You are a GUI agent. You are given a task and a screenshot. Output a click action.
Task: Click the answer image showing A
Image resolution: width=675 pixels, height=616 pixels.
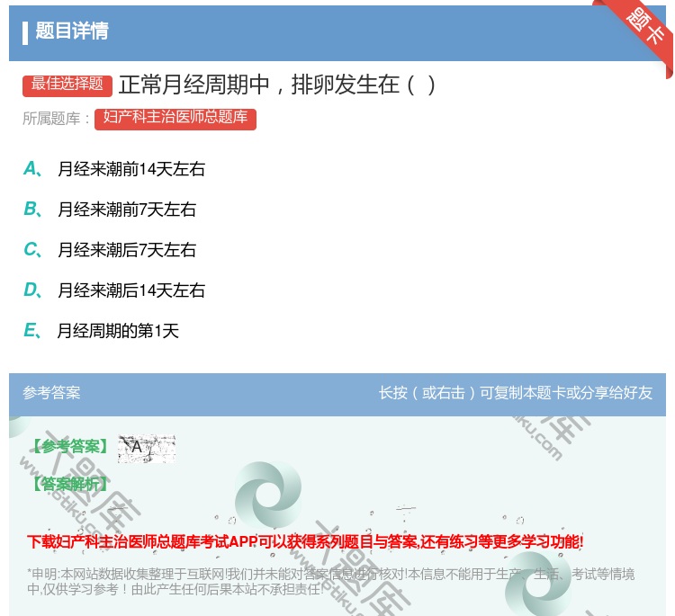point(146,448)
